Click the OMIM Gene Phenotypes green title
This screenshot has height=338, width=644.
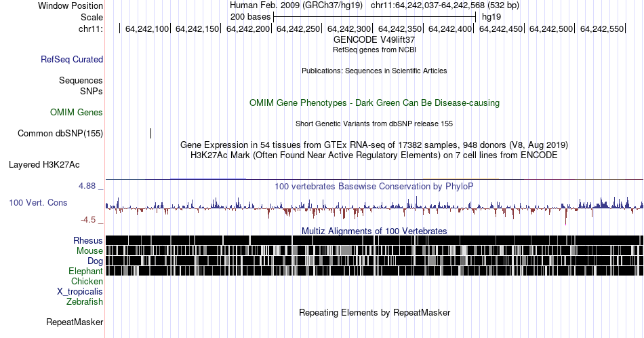[x=374, y=102]
